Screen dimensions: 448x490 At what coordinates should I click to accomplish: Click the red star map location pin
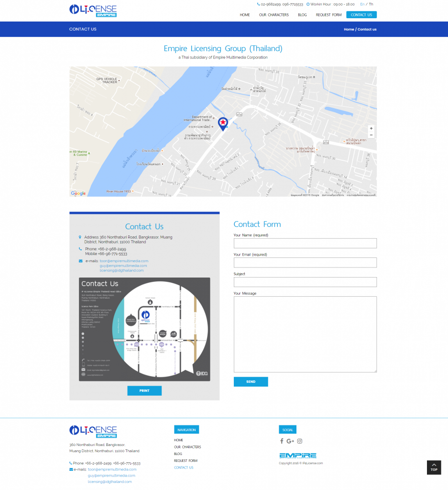(x=223, y=123)
